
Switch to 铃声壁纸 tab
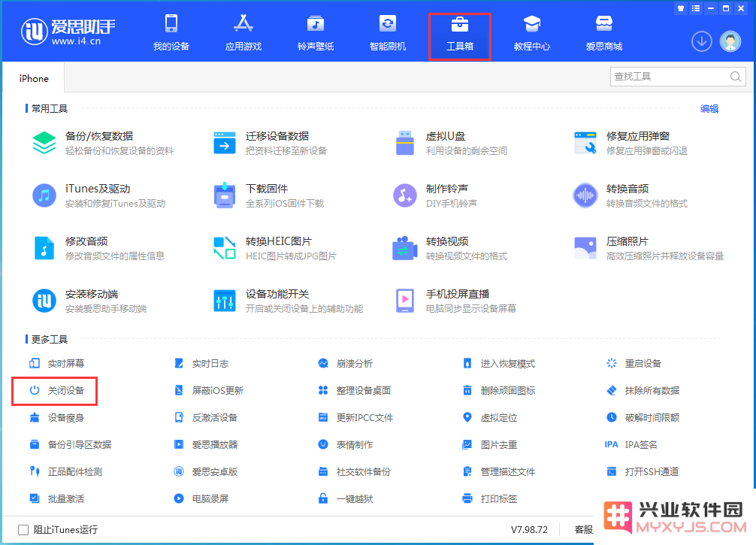click(x=316, y=33)
